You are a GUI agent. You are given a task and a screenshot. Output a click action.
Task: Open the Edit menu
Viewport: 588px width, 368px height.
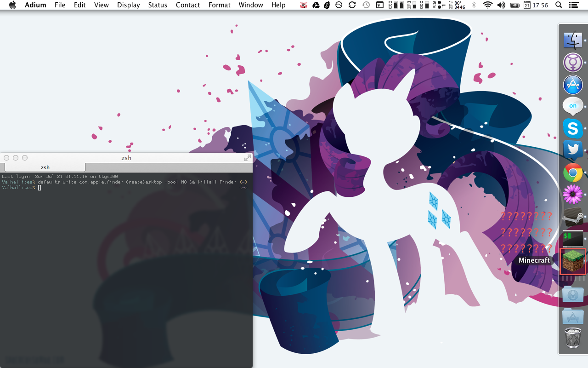(x=80, y=5)
